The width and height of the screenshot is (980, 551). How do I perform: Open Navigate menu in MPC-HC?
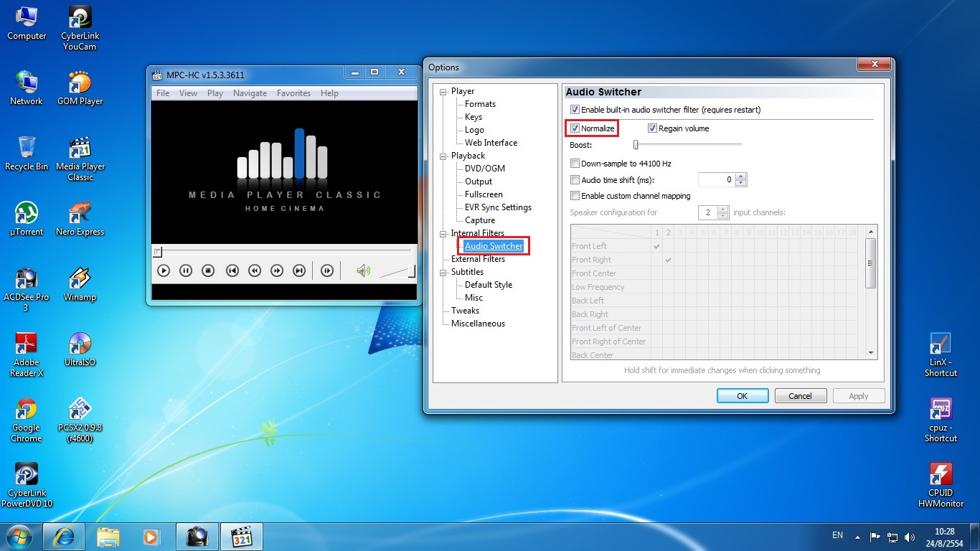[x=250, y=93]
